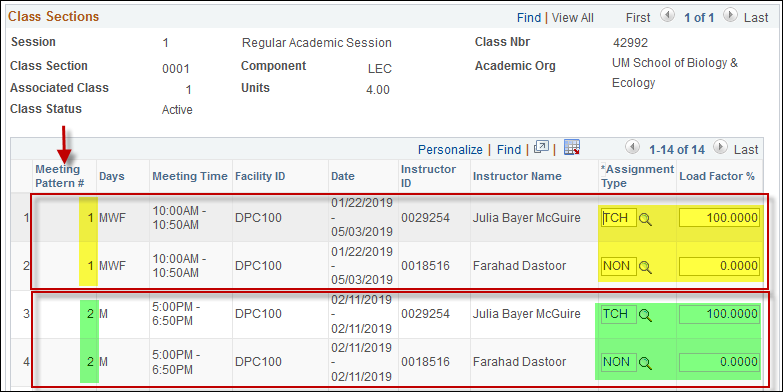Sort by Assignment Type column header
This screenshot has width=783, height=392.
[x=638, y=176]
